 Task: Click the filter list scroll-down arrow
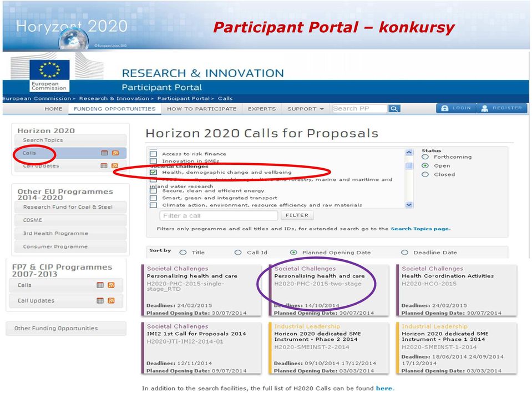[409, 205]
